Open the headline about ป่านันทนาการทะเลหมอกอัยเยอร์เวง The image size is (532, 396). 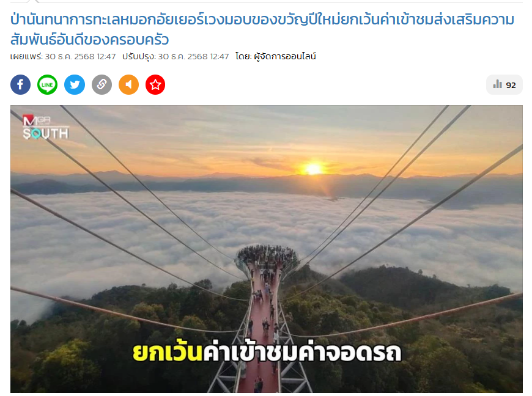262,29
